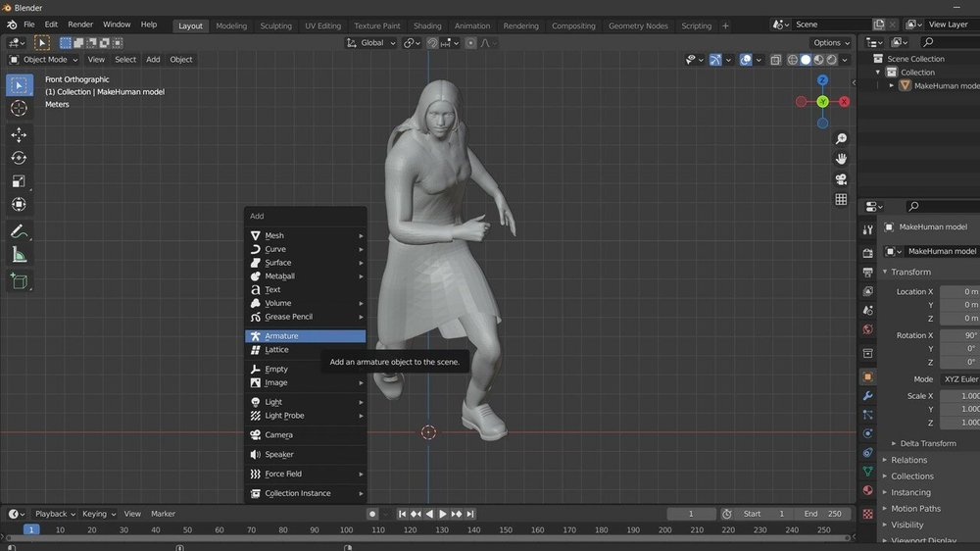Click the hand pan view icon
980x551 pixels.
pos(841,159)
